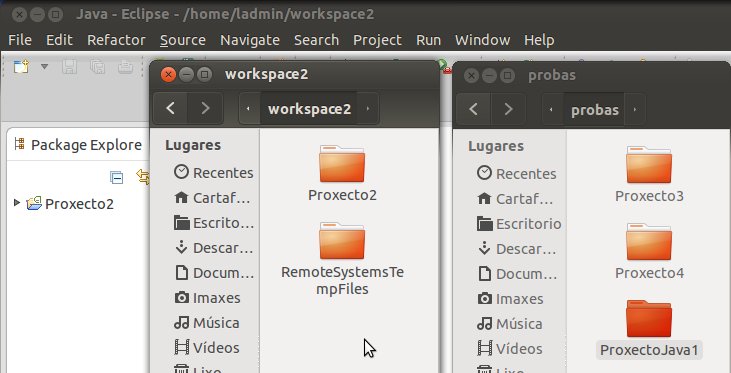Screen dimensions: 731x373
Task: Open Imaxes in probas sidebar
Action: tap(511, 299)
